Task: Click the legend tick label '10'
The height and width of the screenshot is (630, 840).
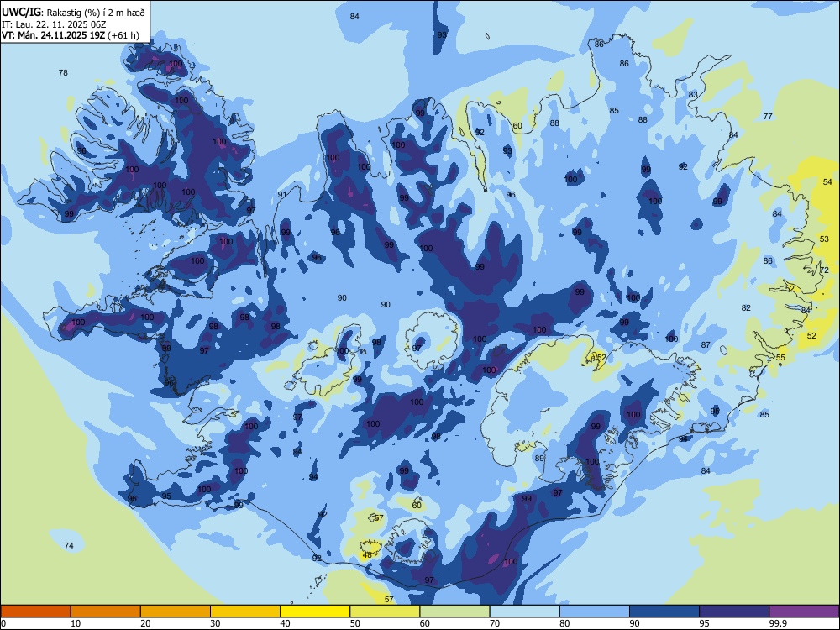Action: tap(76, 623)
